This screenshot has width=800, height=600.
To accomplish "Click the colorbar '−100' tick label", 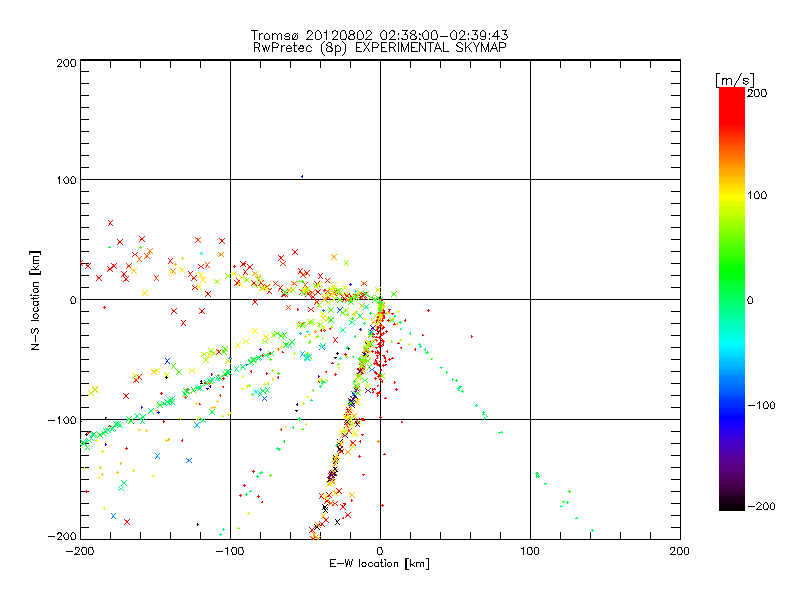I will pos(761,405).
